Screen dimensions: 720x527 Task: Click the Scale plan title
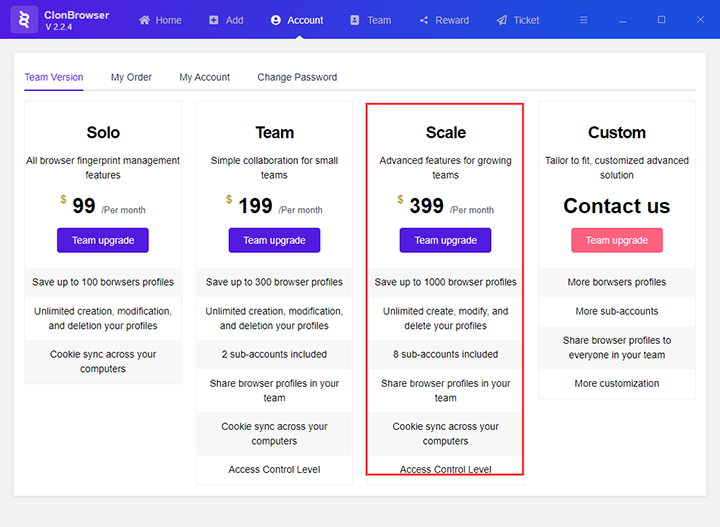[445, 133]
